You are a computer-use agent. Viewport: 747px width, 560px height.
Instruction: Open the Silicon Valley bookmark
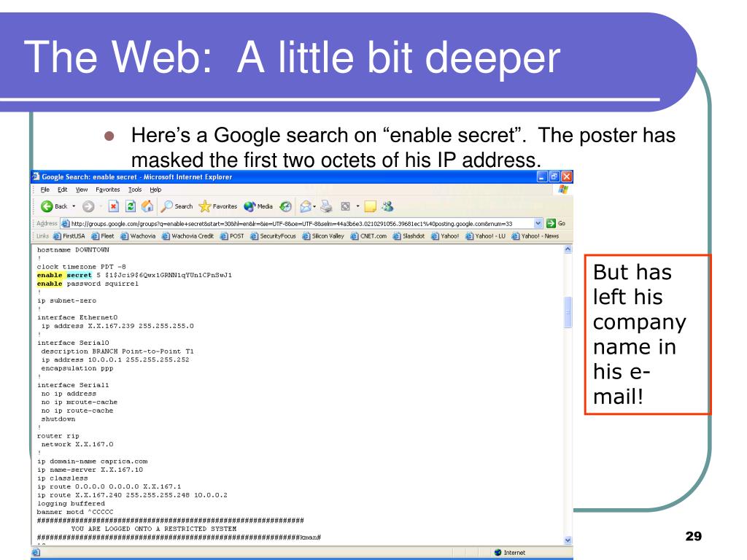323,236
